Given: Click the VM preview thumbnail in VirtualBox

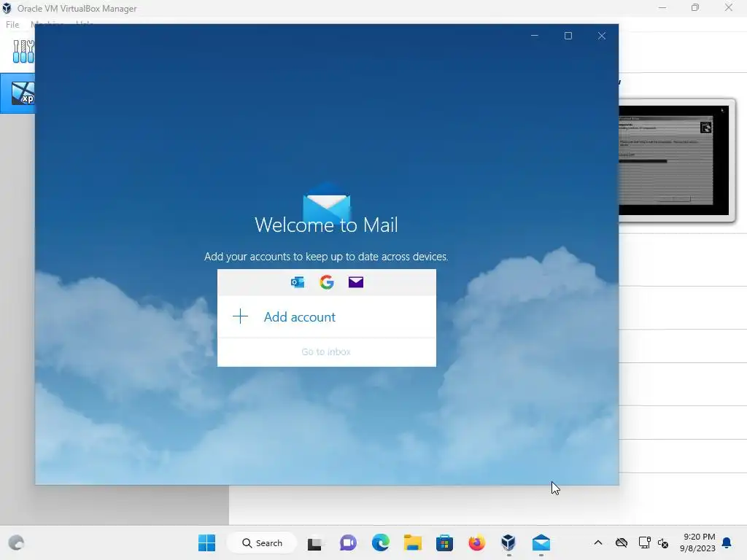Looking at the screenshot, I should point(673,160).
